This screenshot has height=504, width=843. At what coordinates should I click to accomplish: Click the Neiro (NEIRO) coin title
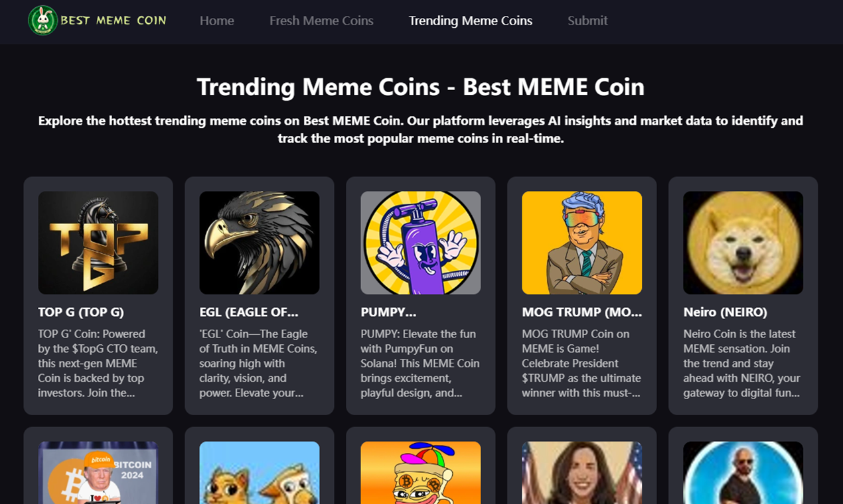point(726,312)
